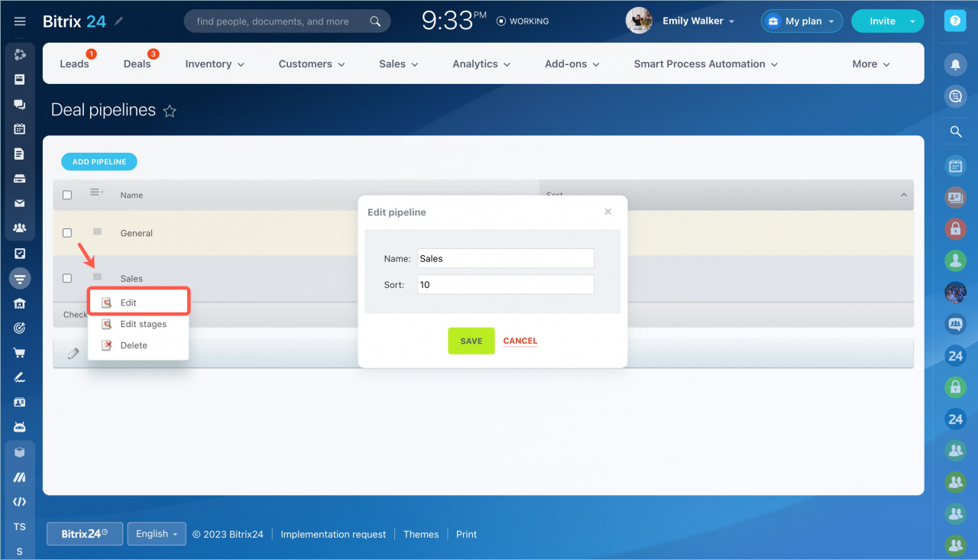Click CANCEL in Edit pipeline dialog
978x560 pixels.
520,341
